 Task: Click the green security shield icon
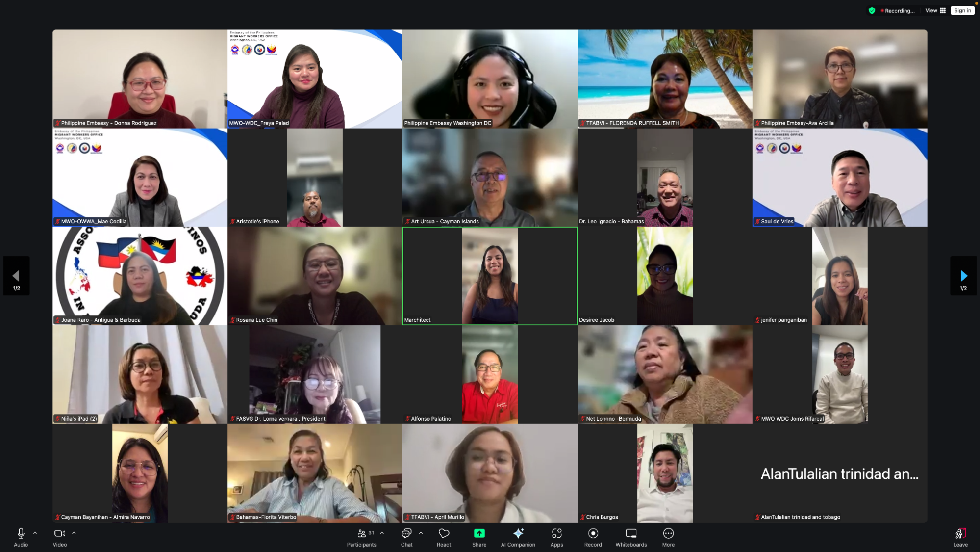pyautogui.click(x=872, y=10)
